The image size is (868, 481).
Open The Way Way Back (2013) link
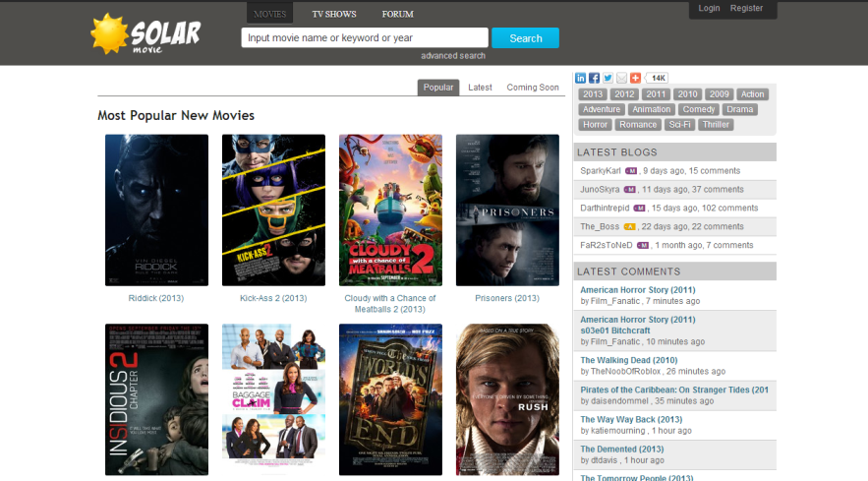[631, 419]
